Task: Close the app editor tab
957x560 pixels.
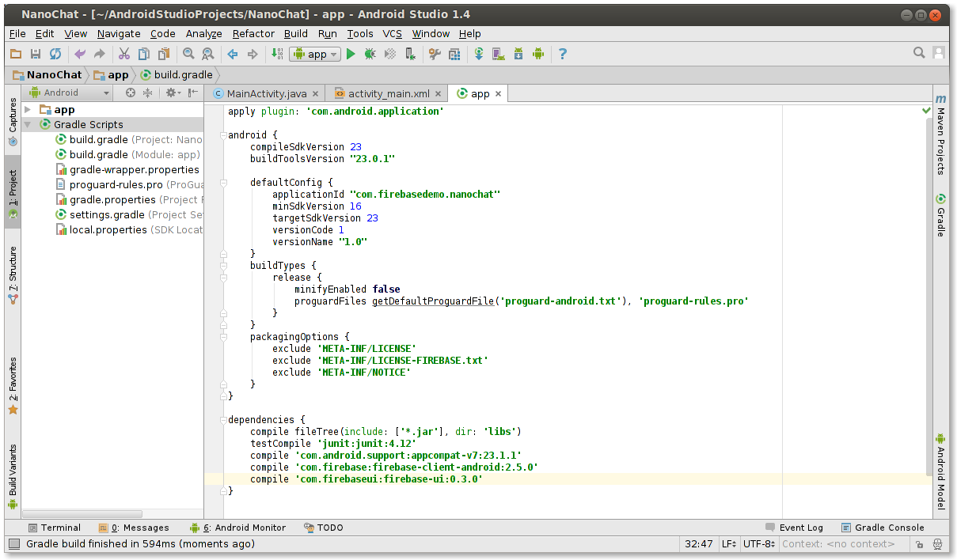Action: (x=499, y=93)
